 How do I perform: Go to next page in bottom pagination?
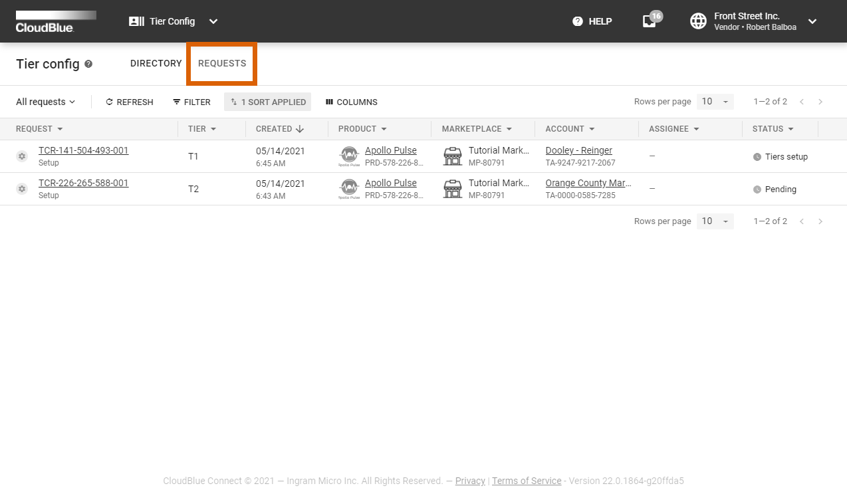(820, 221)
